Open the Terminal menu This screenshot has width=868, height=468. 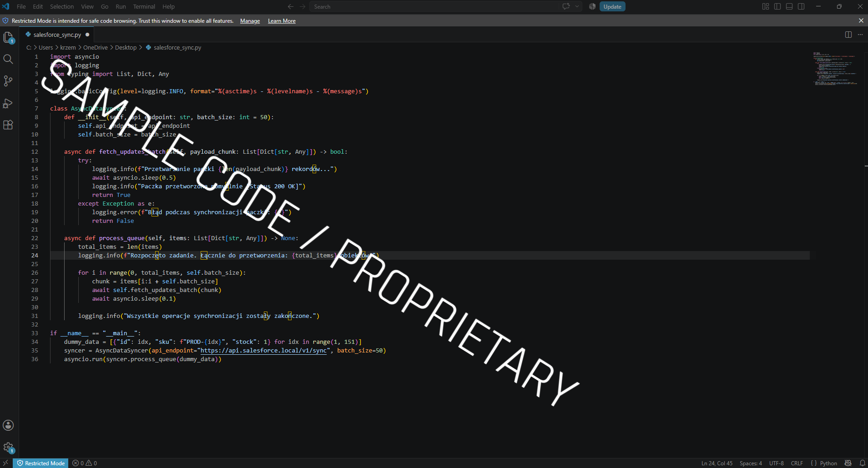144,6
